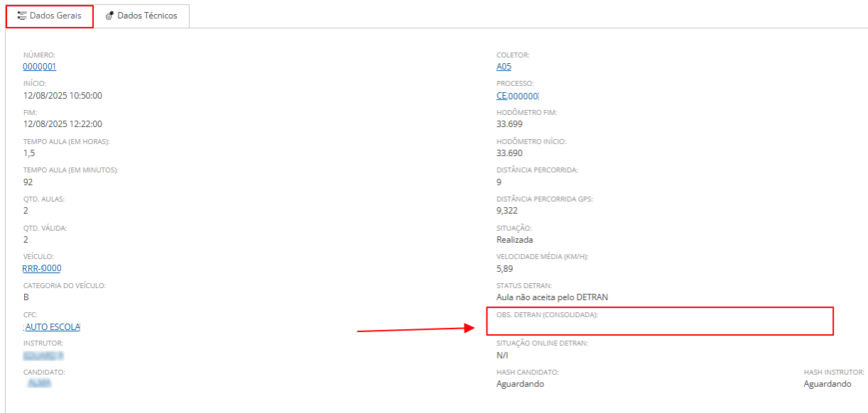Click the hodômetro fim value 33.699

click(x=509, y=124)
